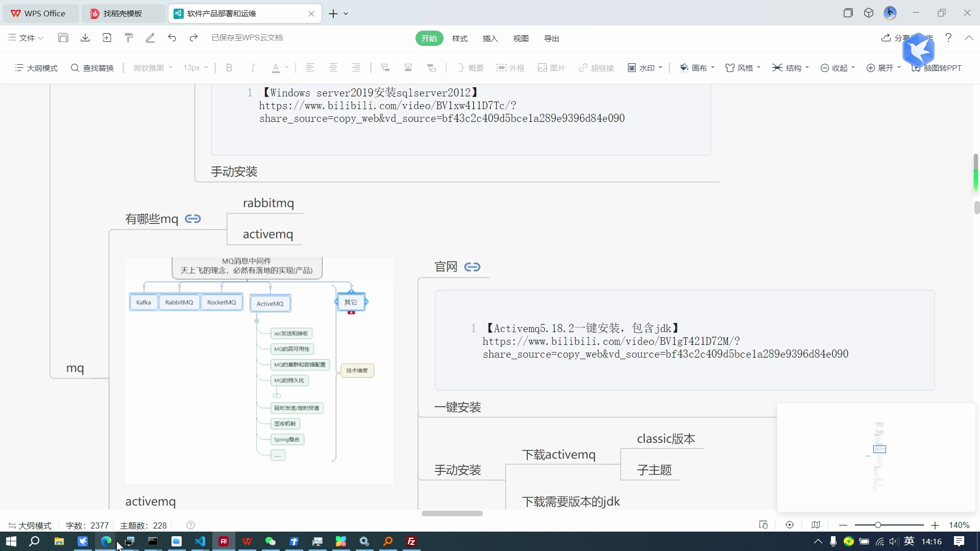Screen dimensions: 980x551
Task: Switch to 大纲模式 in the toolbar
Action: click(x=36, y=68)
